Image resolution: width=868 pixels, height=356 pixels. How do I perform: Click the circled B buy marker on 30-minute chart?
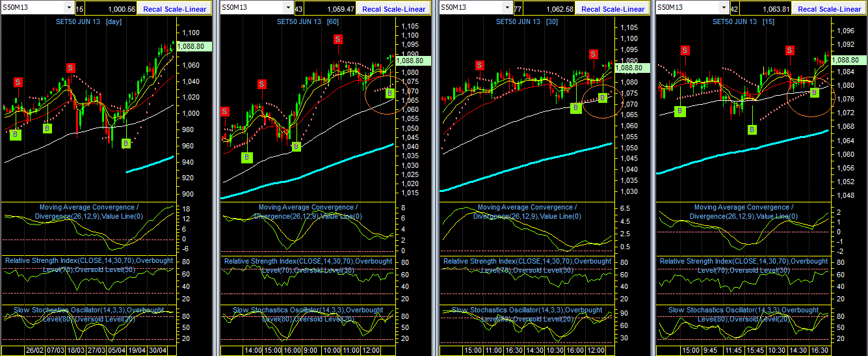coord(602,97)
